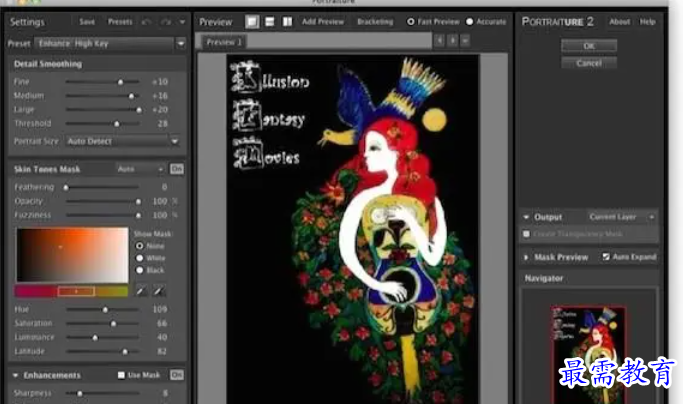The width and height of the screenshot is (683, 404).
Task: Collapse the Enhancements section triangle
Action: (15, 375)
